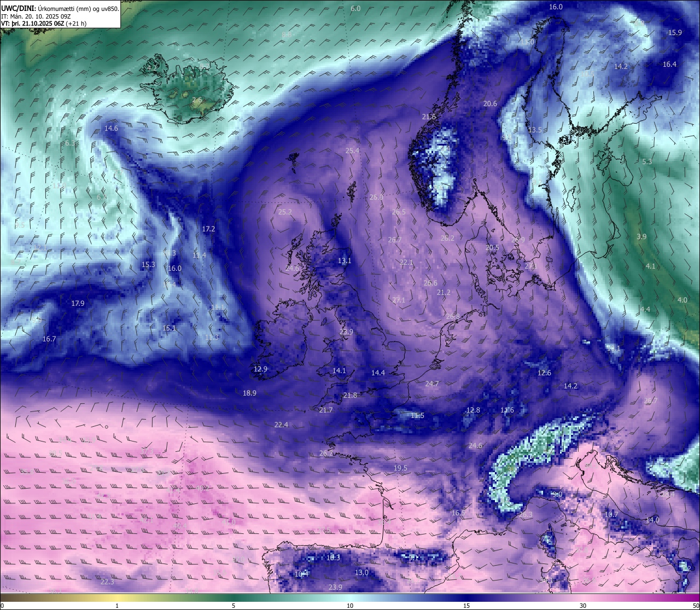Click the map value '26.8'
The image size is (700, 610).
pos(452,317)
